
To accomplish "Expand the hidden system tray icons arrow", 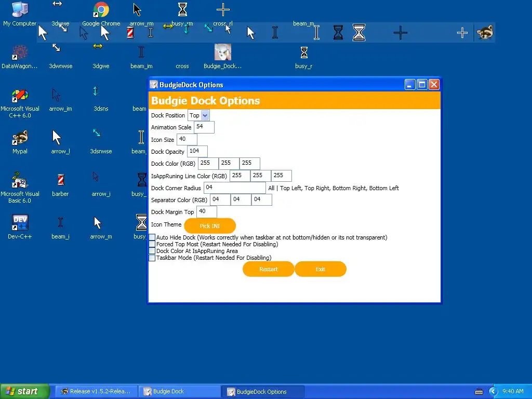I will 493,392.
